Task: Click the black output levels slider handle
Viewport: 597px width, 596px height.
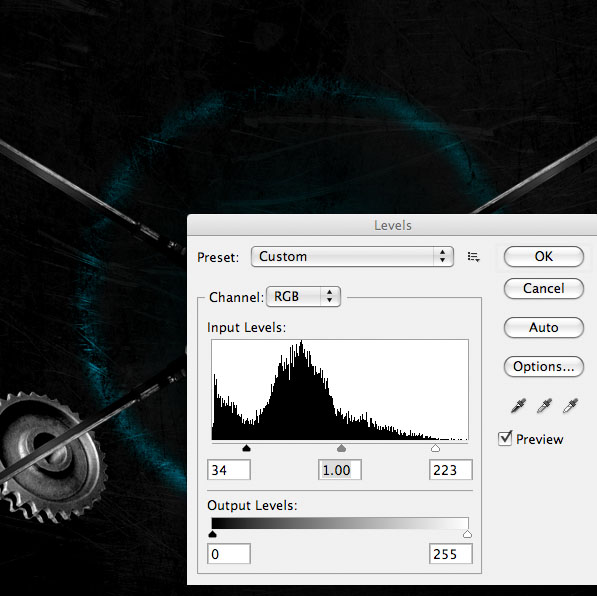Action: (212, 534)
